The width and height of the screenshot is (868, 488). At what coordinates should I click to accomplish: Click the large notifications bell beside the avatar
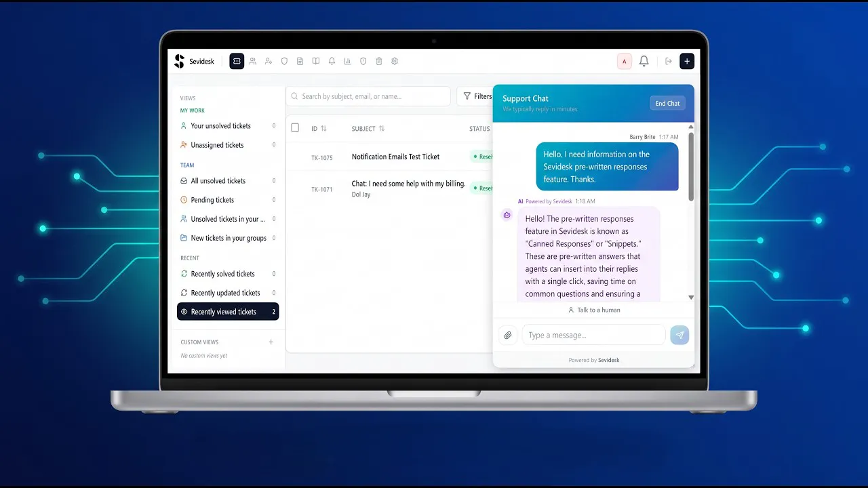[x=644, y=61]
